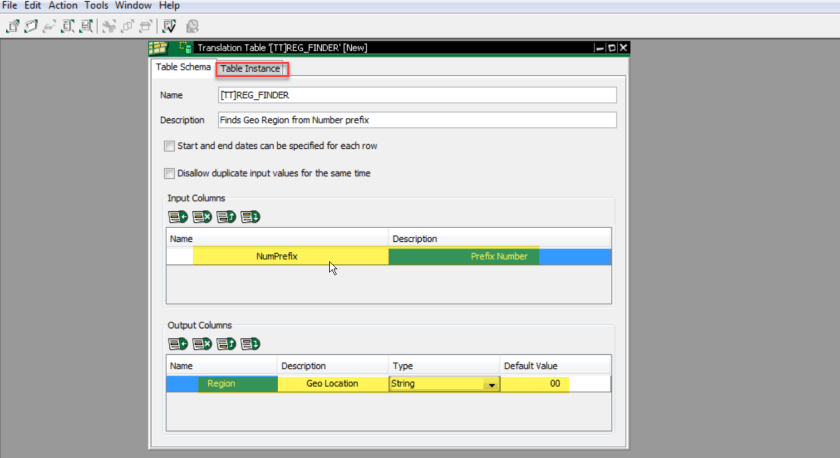Add a row in Output Columns
This screenshot has width=840, height=458.
pyautogui.click(x=178, y=344)
